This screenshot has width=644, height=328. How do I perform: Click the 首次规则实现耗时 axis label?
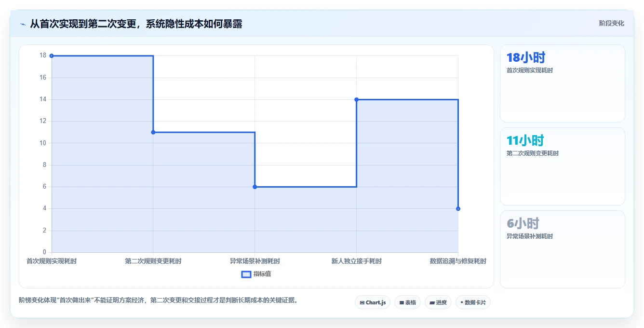pyautogui.click(x=52, y=261)
